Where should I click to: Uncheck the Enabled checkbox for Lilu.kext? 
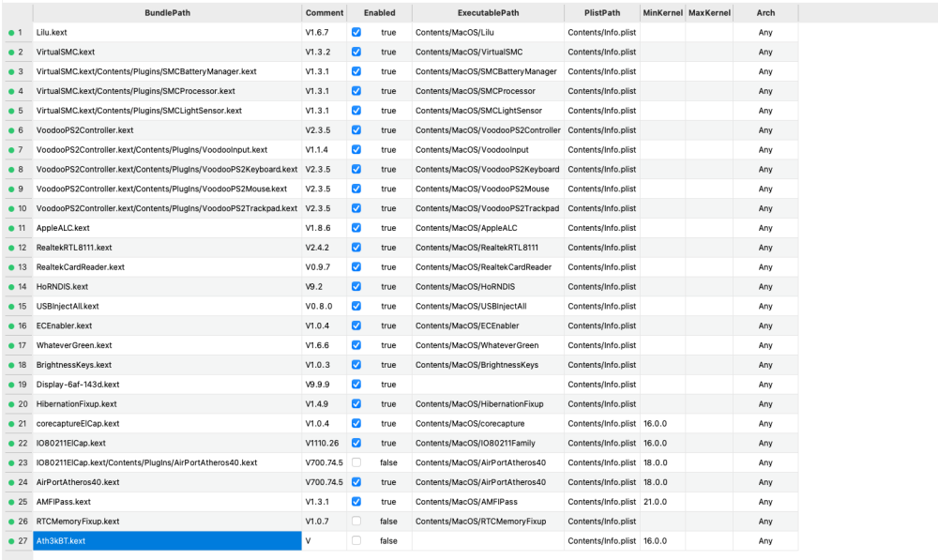tap(356, 32)
